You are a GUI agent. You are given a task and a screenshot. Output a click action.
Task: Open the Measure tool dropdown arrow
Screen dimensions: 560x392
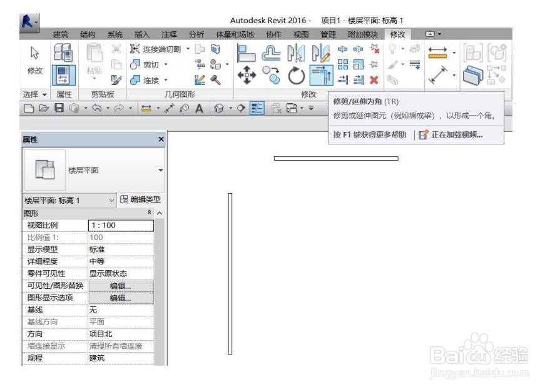[x=454, y=53]
